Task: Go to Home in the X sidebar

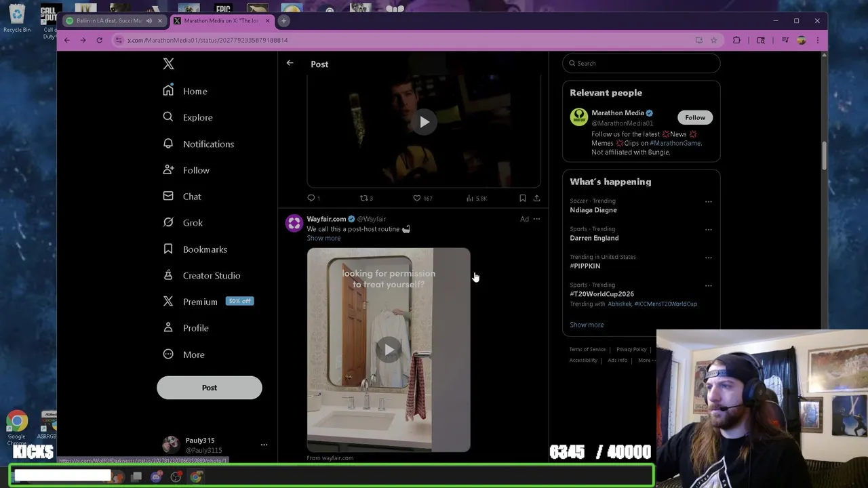Action: click(x=185, y=91)
